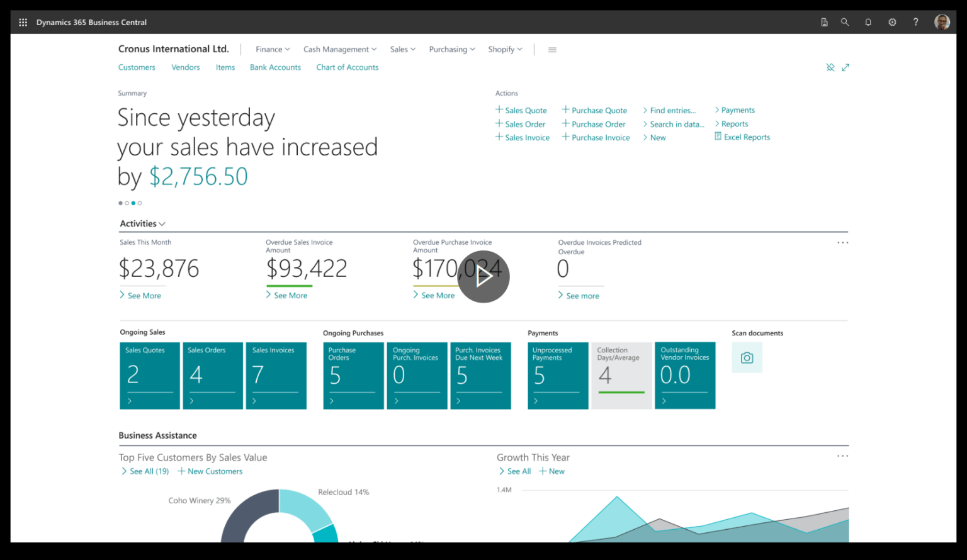The image size is (967, 560).
Task: Click the search magnifier icon
Action: (845, 22)
